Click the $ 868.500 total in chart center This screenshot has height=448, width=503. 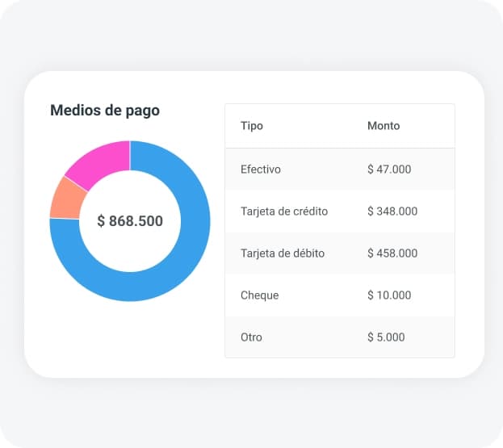point(130,221)
